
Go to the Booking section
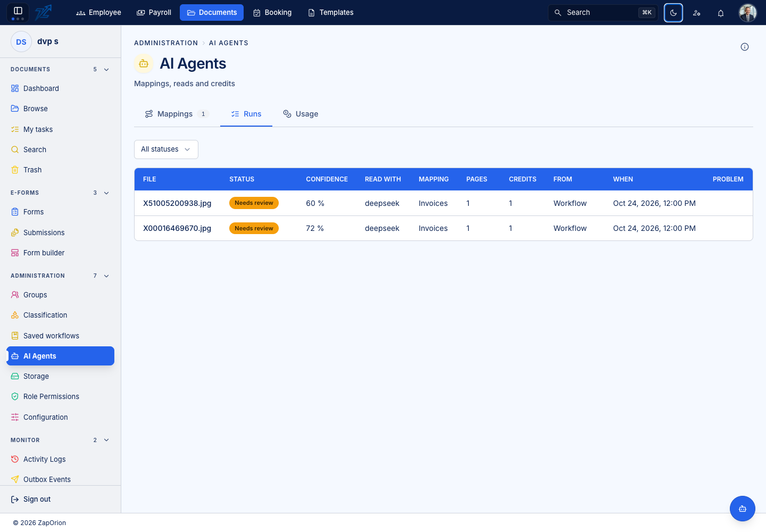pos(272,13)
